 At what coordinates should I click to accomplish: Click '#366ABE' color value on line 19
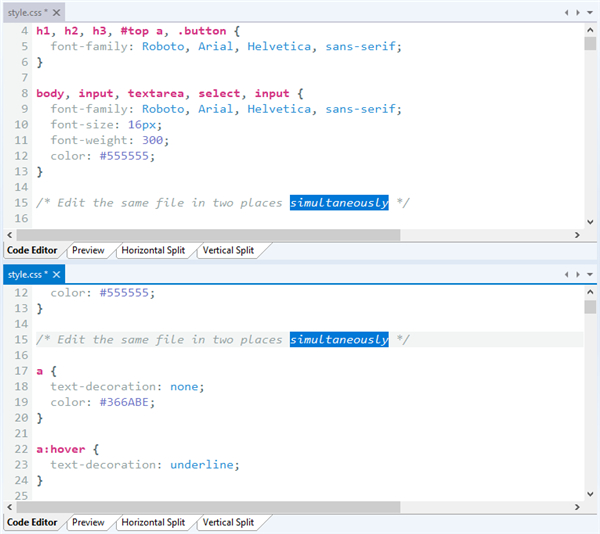[x=124, y=402]
